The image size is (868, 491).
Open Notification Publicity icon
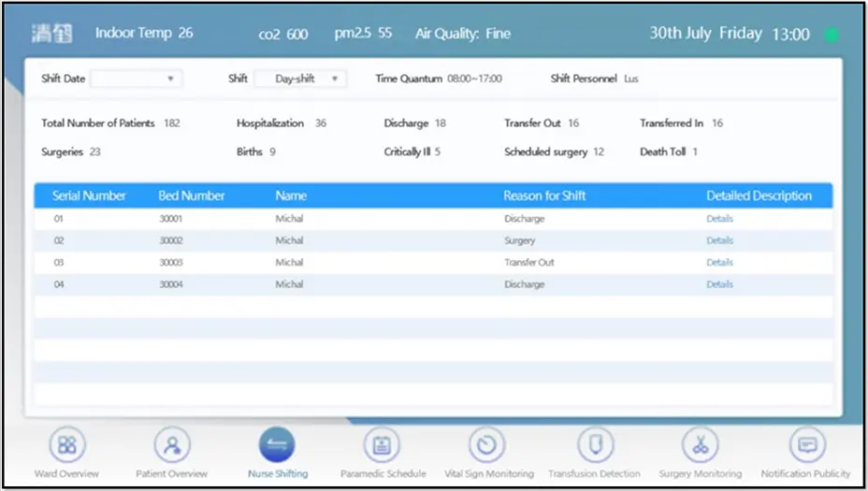pyautogui.click(x=806, y=445)
